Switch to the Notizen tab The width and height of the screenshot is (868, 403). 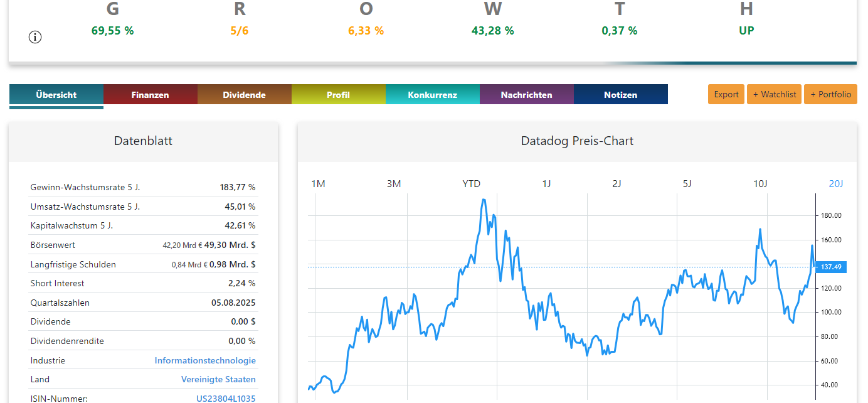[621, 95]
